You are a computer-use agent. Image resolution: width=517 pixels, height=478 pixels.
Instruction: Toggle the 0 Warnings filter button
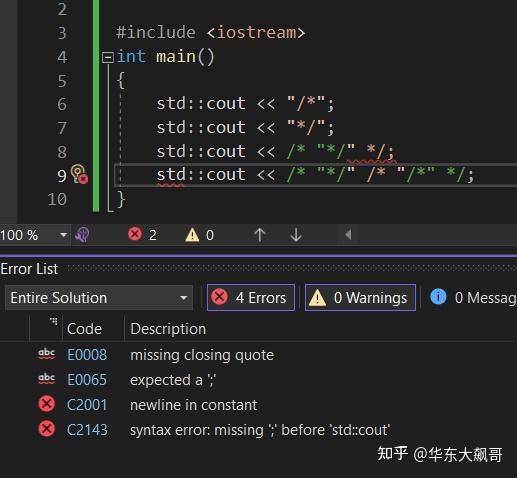tap(360, 298)
